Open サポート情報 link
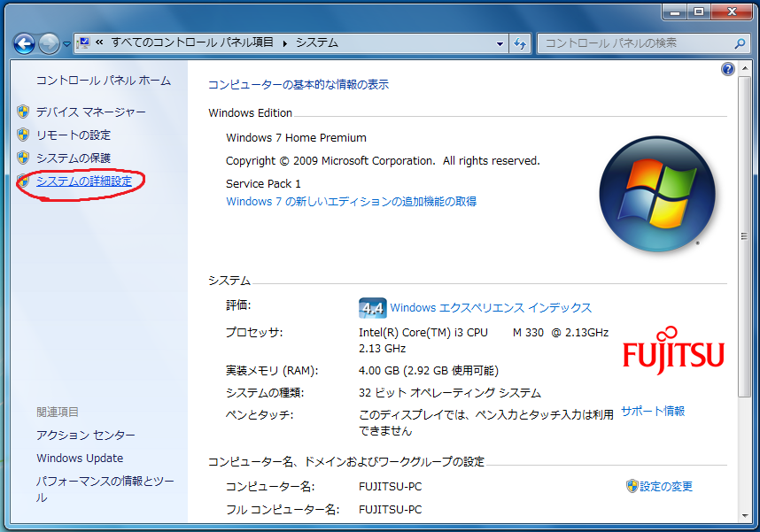The height and width of the screenshot is (532, 760). click(653, 412)
